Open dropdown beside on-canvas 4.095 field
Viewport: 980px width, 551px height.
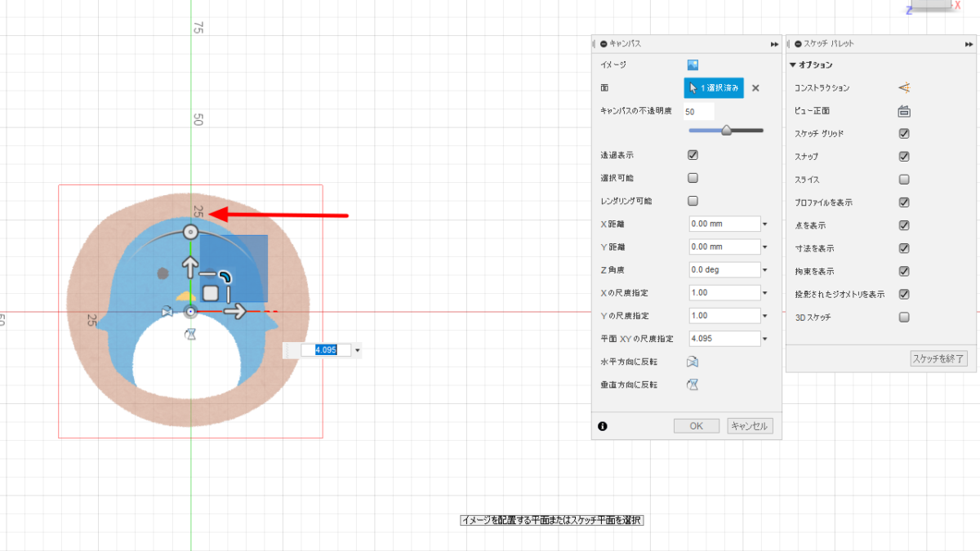click(x=358, y=350)
